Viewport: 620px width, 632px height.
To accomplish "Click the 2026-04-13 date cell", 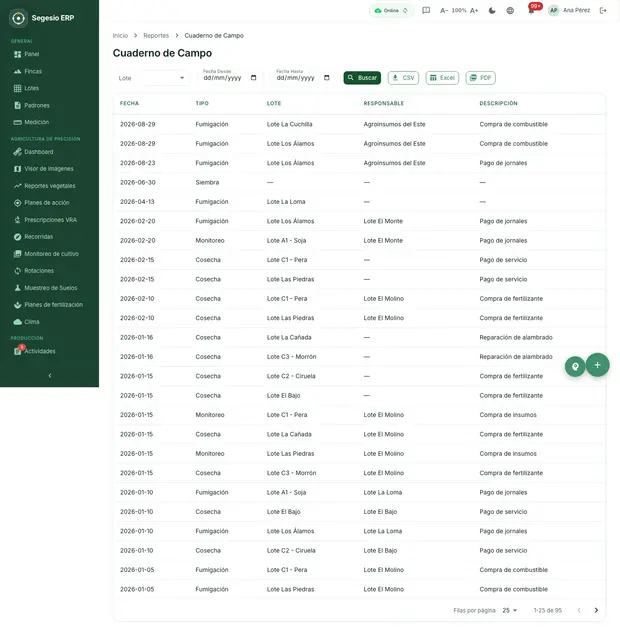I will [x=137, y=202].
